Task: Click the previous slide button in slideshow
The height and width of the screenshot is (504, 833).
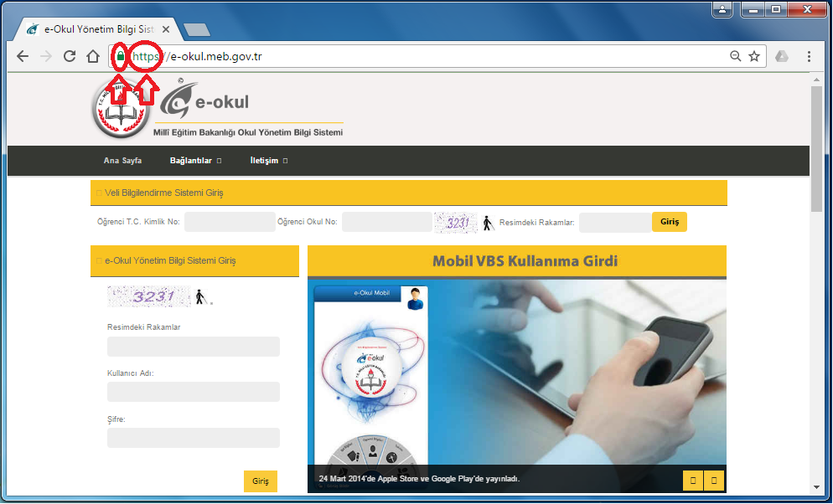Action: click(693, 481)
